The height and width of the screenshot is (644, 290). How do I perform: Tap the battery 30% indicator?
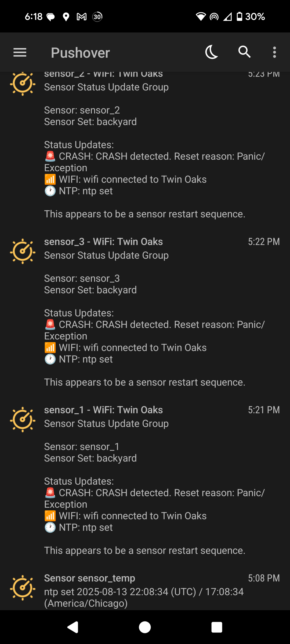click(251, 17)
